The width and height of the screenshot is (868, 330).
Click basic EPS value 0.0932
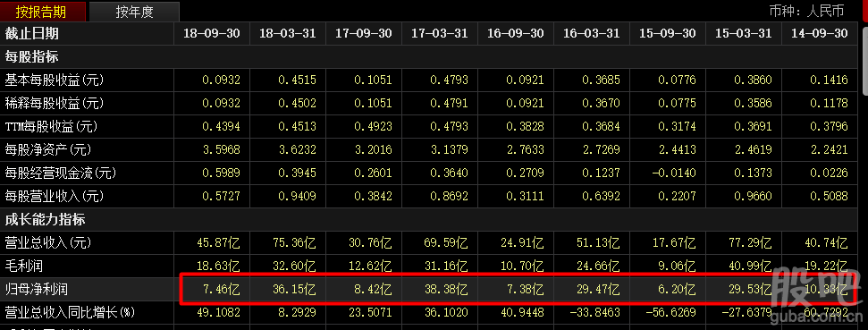221,80
